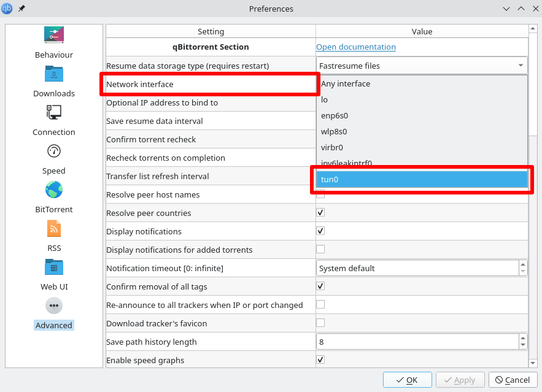The height and width of the screenshot is (392, 542).
Task: Toggle the pin window icon
Action: click(x=21, y=9)
